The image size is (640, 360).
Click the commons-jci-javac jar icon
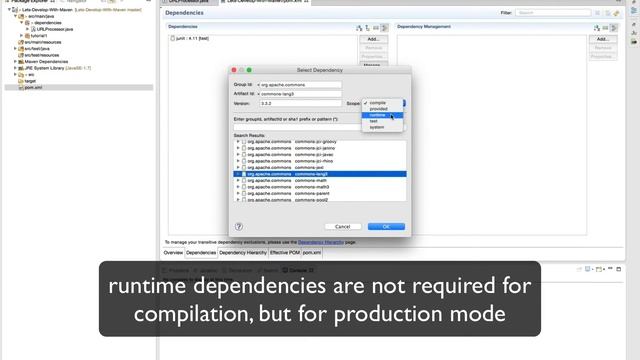[244, 155]
